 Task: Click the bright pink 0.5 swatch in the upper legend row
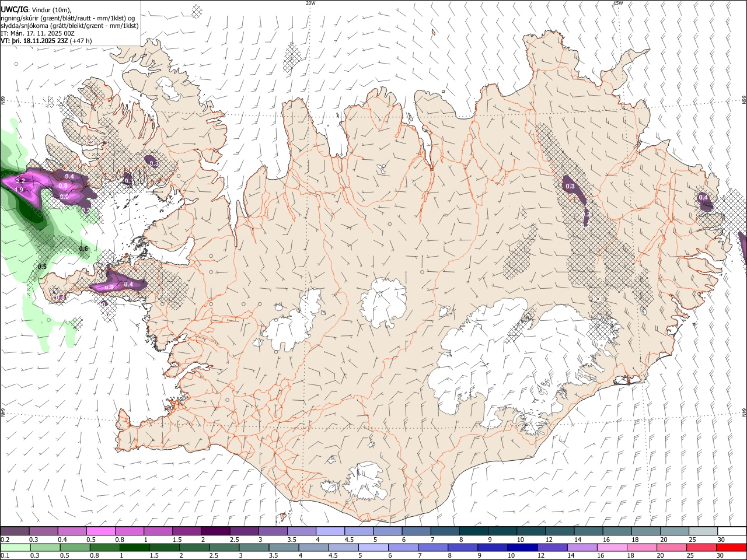pos(100,531)
